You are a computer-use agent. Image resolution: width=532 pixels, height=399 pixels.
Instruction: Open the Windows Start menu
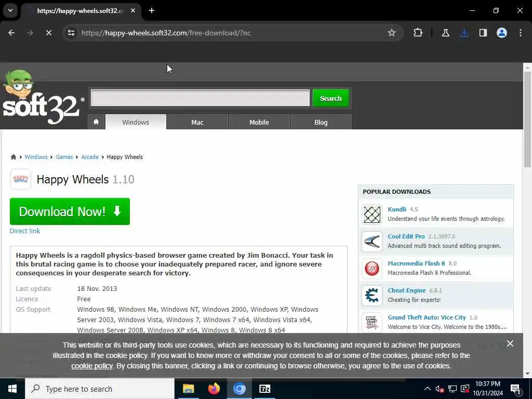coord(12,389)
